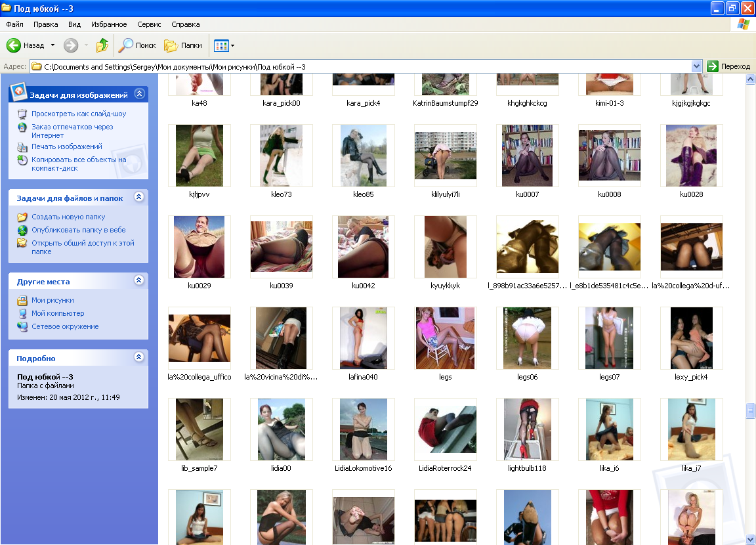
Task: Click the file name legs06
Action: pos(528,377)
